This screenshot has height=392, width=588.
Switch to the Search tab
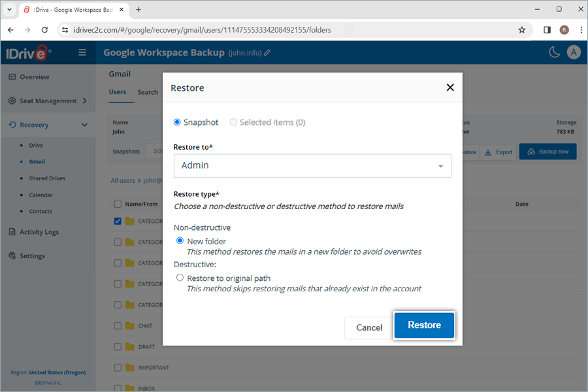click(148, 92)
